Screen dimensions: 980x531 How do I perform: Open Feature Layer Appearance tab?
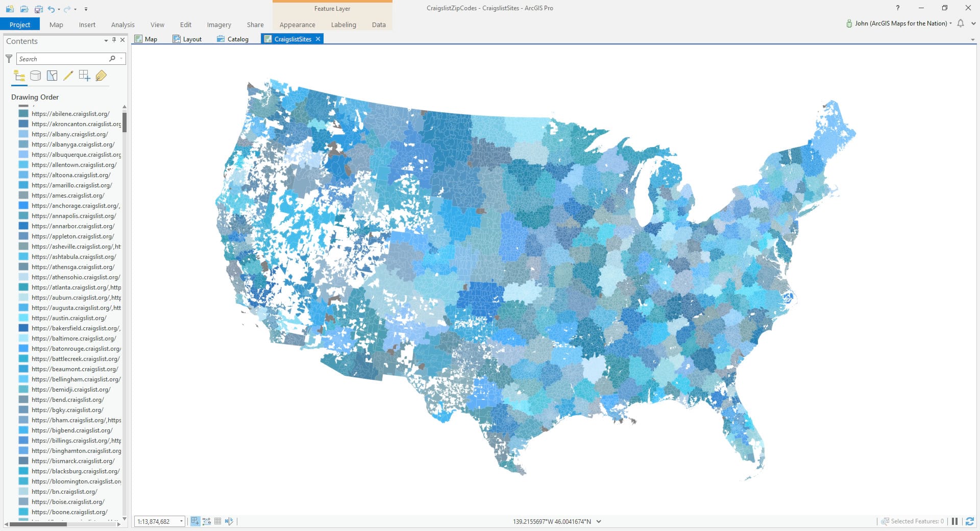point(298,25)
